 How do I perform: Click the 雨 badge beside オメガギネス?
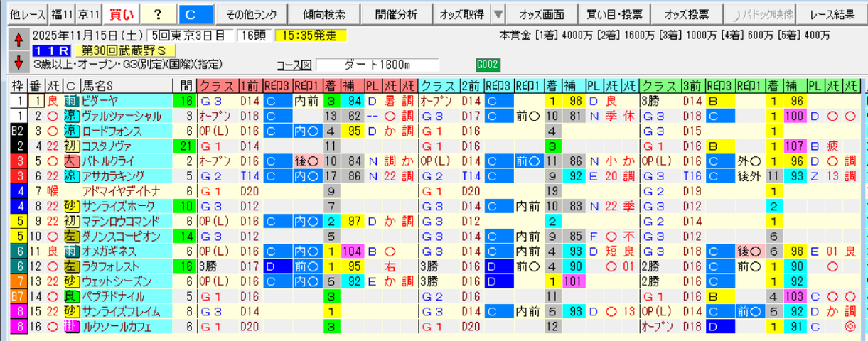coord(71,251)
